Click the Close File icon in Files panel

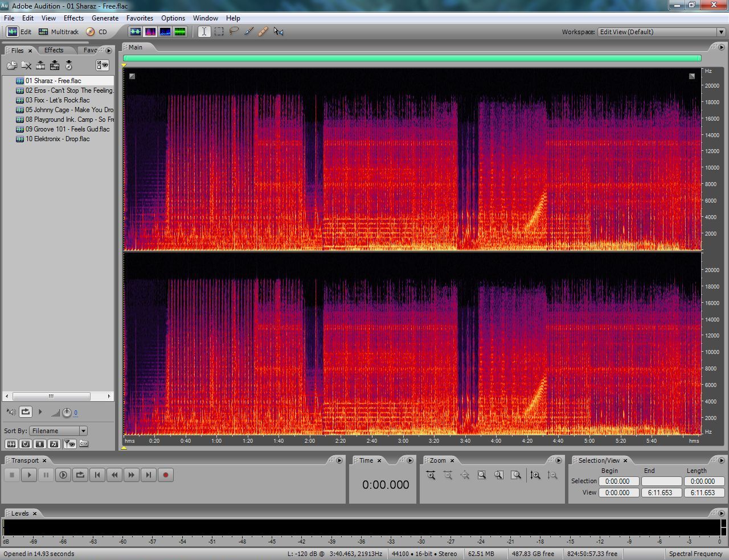pos(26,65)
